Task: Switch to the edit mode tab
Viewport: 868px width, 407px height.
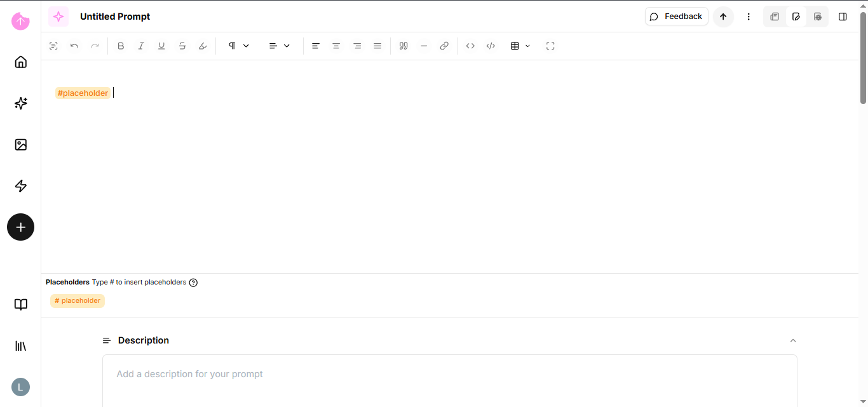Action: tap(796, 17)
